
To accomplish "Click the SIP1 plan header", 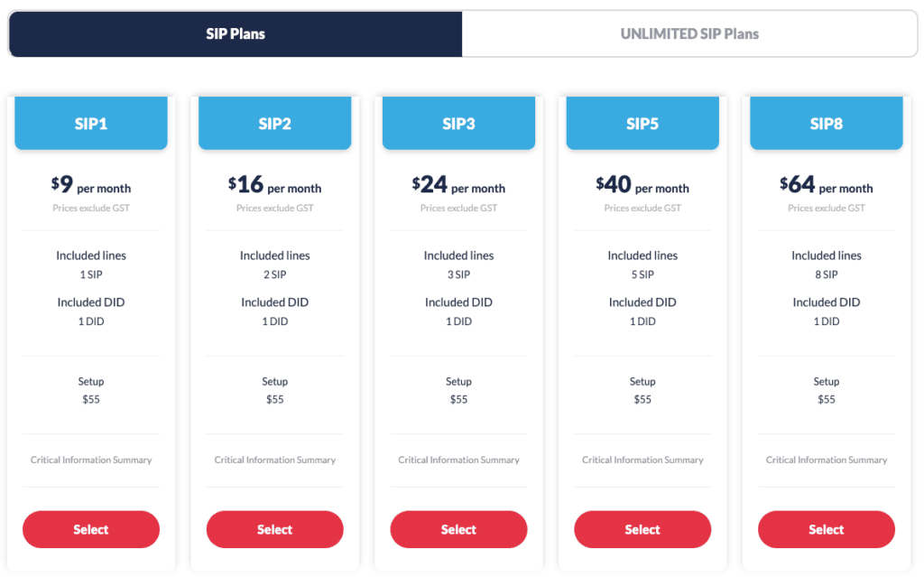I will click(x=90, y=124).
